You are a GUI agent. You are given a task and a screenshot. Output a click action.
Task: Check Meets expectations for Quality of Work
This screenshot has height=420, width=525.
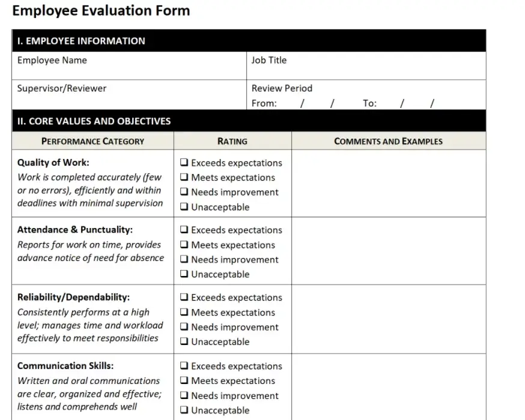click(x=184, y=178)
